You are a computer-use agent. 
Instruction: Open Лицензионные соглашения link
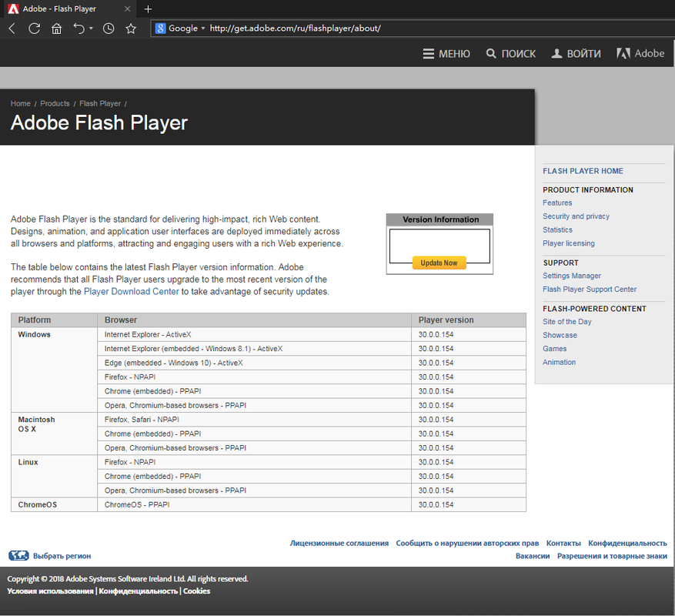339,543
